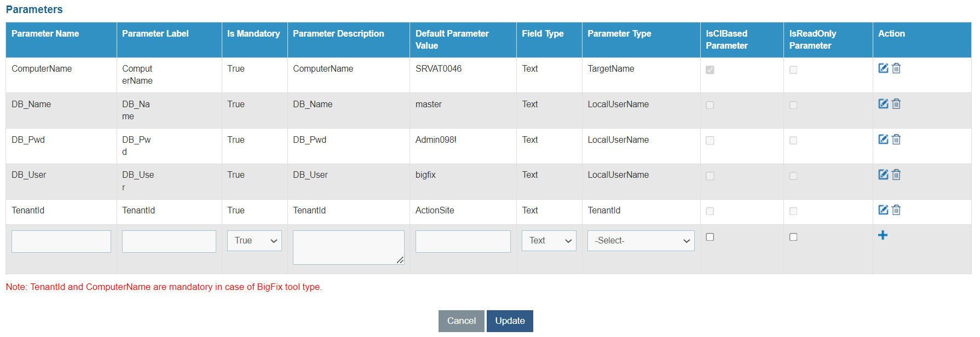The image size is (980, 337).
Task: Delete the DB_Pwd parameter row
Action: point(896,140)
